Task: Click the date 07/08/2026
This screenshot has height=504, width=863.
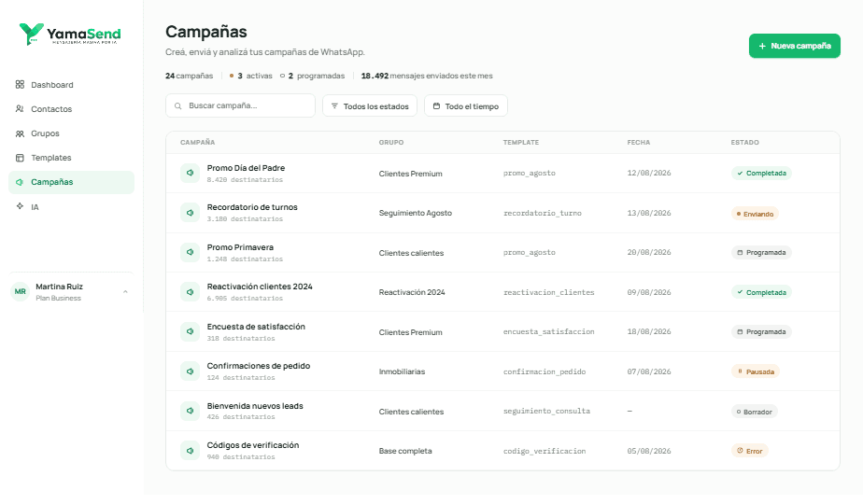Action: click(x=649, y=371)
